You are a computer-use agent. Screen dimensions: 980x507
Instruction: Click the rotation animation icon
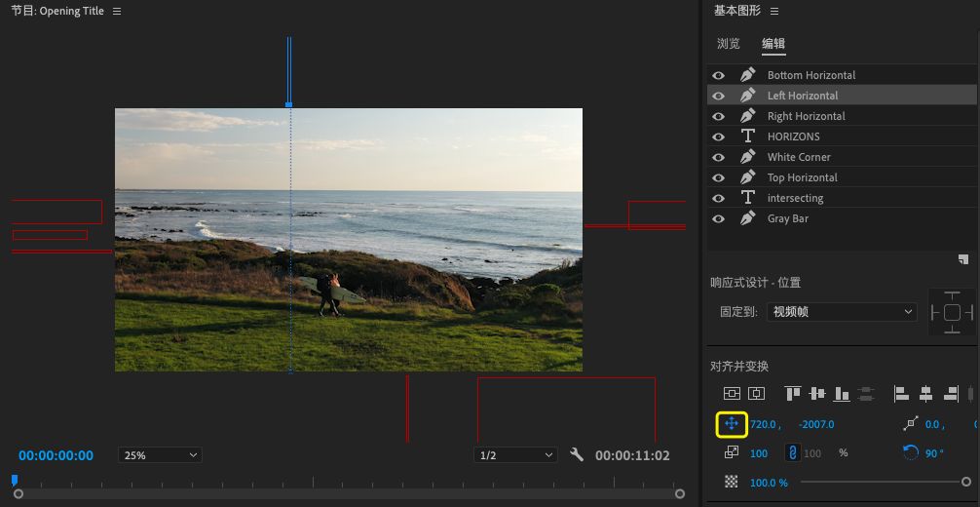click(x=911, y=452)
